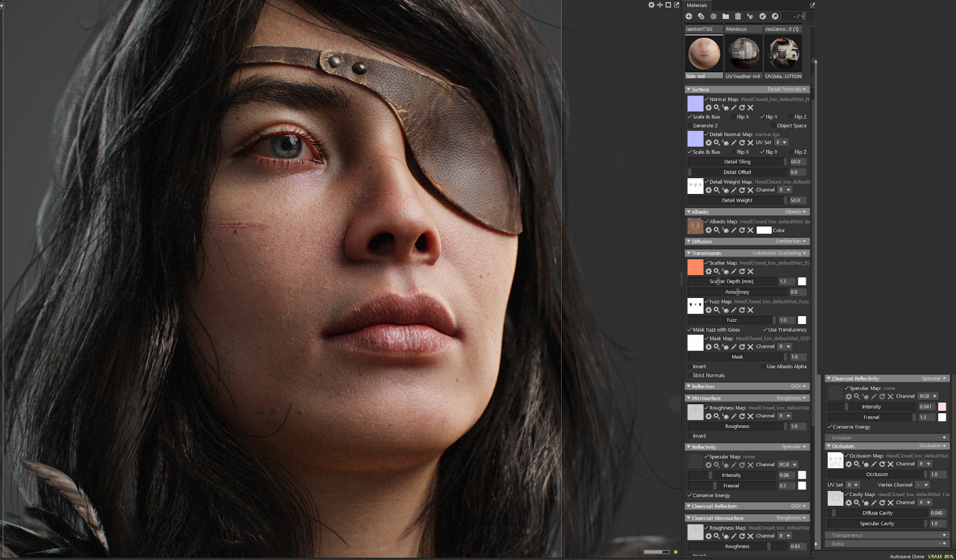Reload the Roughness Map texture under Microsurface

coord(742,417)
